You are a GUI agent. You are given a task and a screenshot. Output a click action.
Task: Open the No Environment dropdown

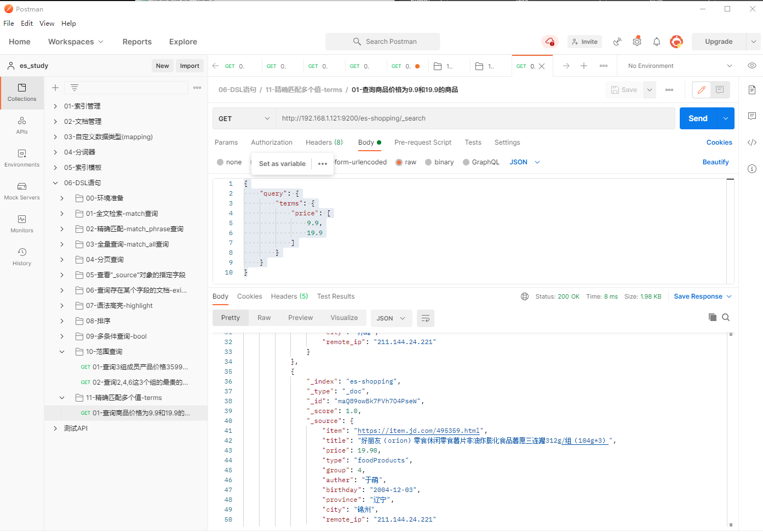(x=679, y=66)
